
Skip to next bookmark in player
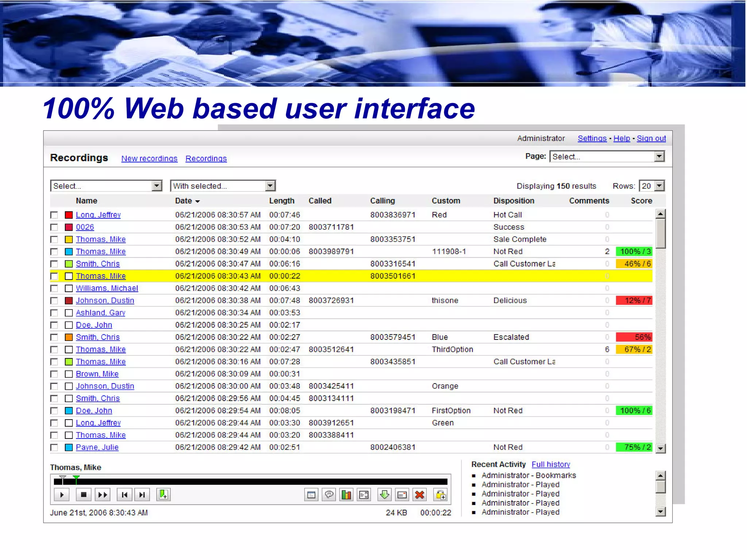click(x=142, y=495)
